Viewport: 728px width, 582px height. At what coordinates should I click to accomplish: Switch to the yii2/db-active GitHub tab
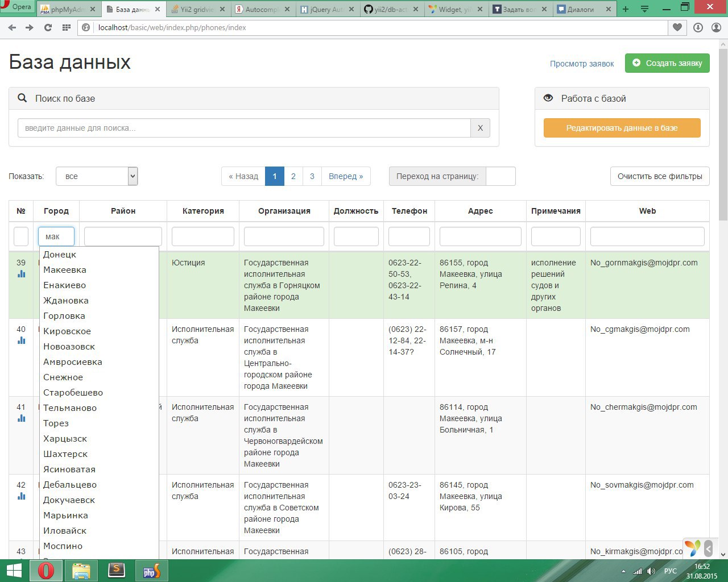(x=392, y=10)
